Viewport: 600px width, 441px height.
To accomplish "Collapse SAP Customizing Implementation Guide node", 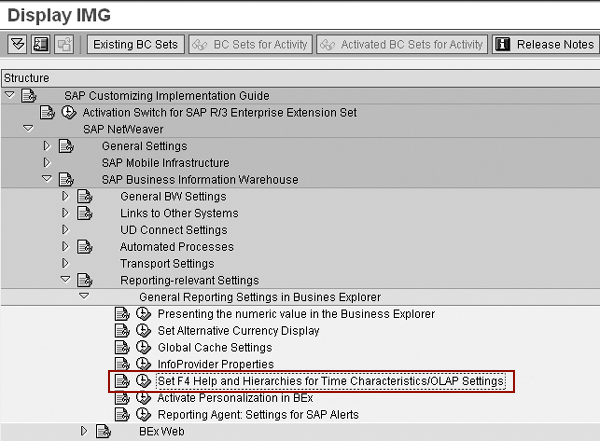I will pyautogui.click(x=10, y=94).
